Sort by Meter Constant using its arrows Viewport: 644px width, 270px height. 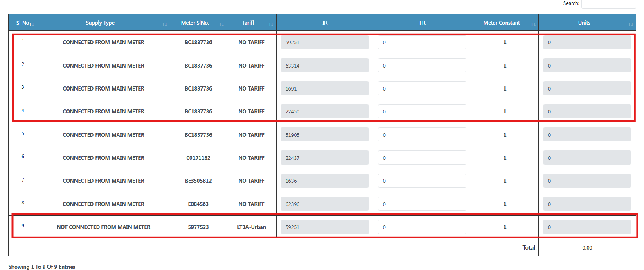533,25
